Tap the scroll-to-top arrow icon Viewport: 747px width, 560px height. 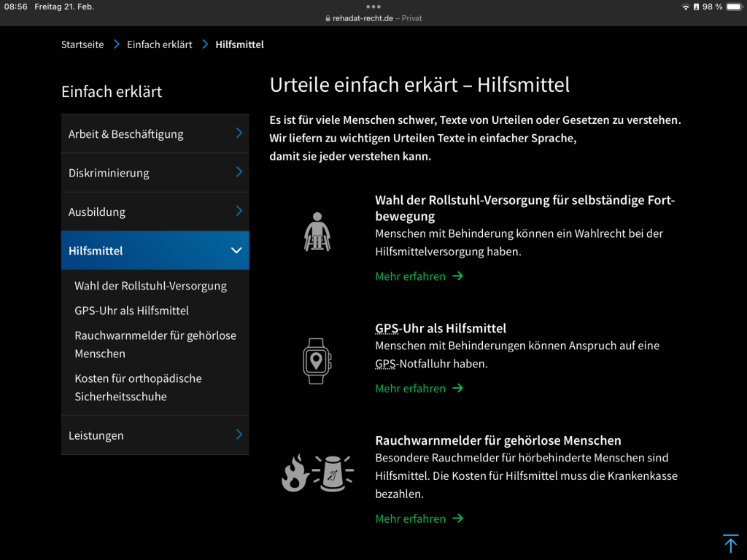pos(730,543)
